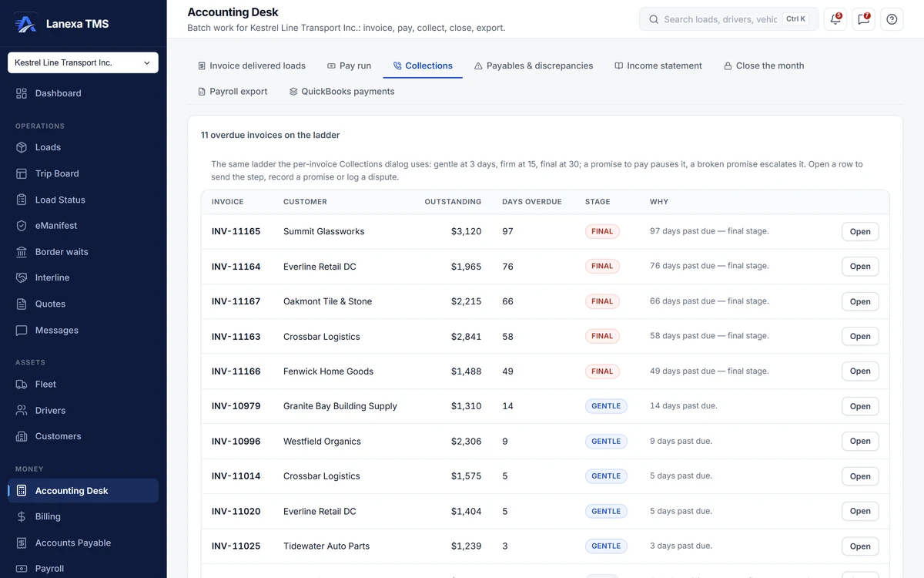Click the eManifest shield icon
Screen dimensions: 924x578
click(22, 226)
